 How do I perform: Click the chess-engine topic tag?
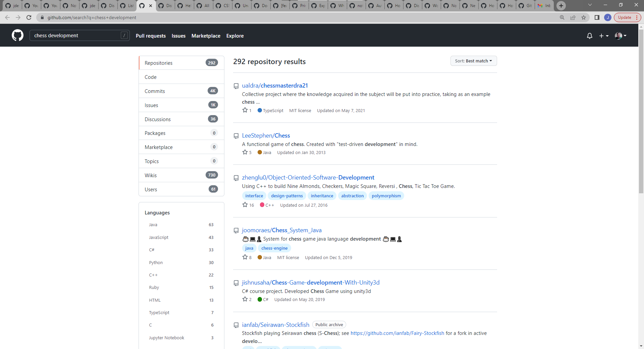[x=274, y=248]
